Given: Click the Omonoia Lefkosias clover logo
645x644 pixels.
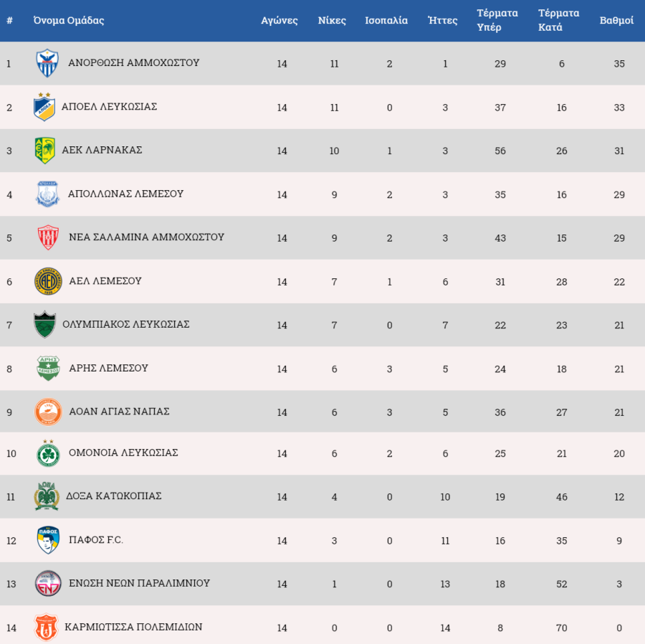Looking at the screenshot, I should [48, 453].
